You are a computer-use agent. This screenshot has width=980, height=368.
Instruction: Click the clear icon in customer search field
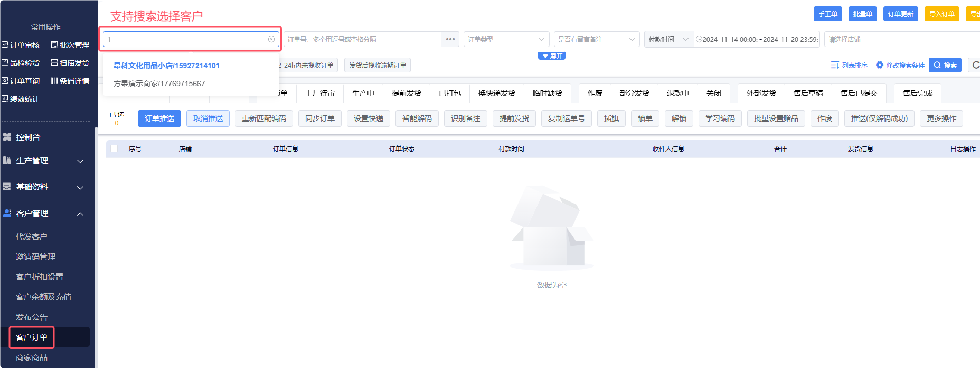tap(271, 39)
